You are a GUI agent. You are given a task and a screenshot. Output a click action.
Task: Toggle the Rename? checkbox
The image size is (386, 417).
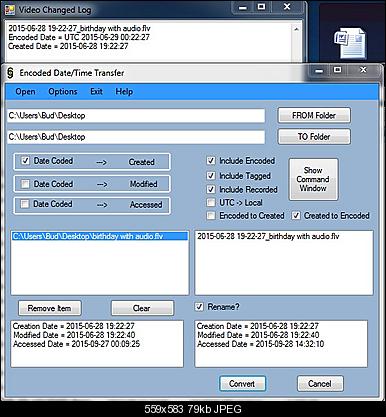(199, 307)
